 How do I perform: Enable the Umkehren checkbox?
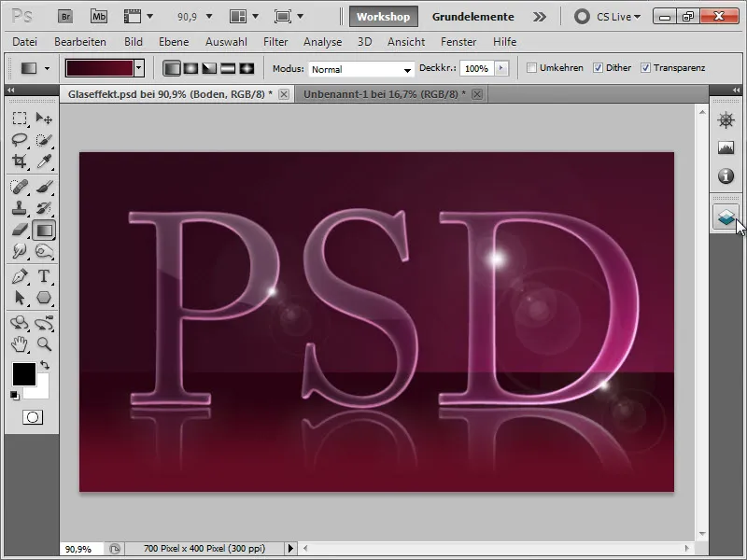click(531, 68)
